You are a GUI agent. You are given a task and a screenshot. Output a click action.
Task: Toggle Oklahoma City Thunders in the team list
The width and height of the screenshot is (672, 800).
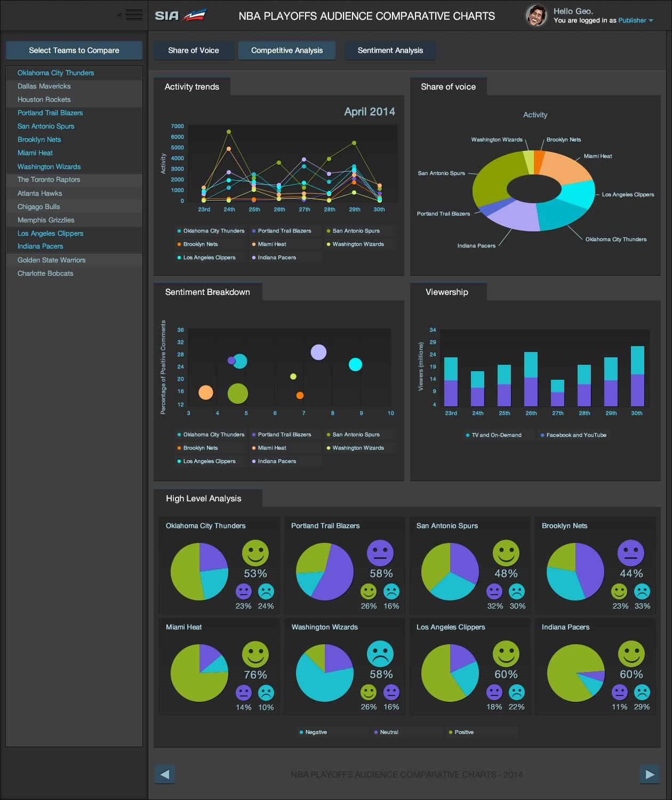pyautogui.click(x=55, y=73)
